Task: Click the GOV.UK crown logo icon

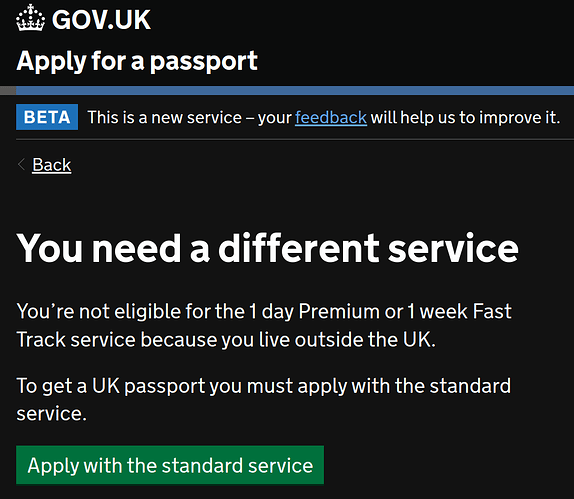Action: (x=31, y=18)
